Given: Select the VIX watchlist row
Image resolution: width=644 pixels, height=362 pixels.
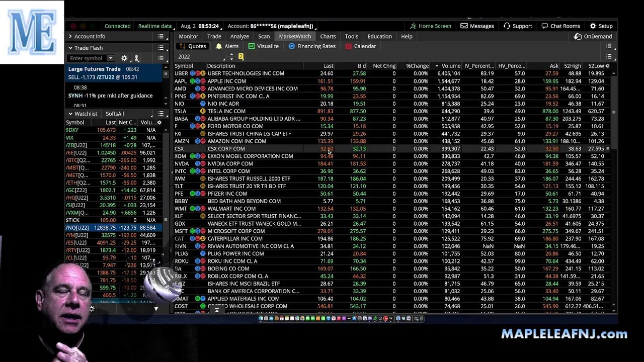Looking at the screenshot, I should [114, 138].
